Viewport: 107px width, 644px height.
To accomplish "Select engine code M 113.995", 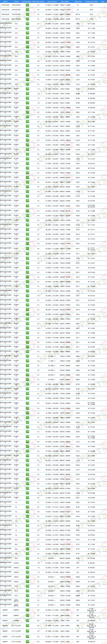I will pos(92,517).
